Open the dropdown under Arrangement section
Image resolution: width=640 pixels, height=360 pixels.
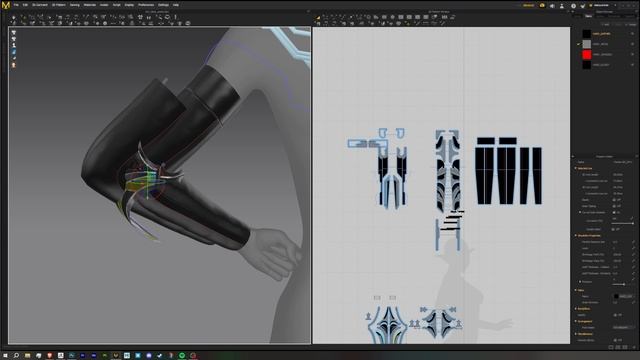pyautogui.click(x=623, y=327)
